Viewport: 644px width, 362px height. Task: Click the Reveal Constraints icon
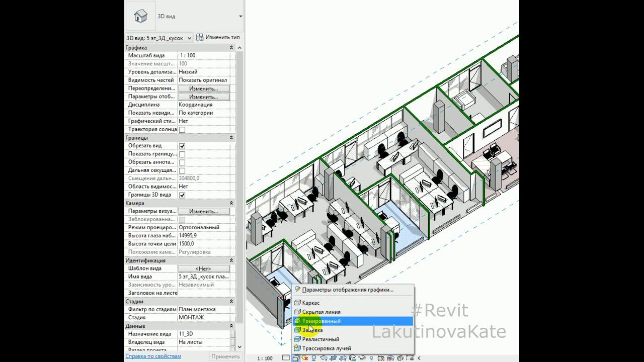pos(410,358)
